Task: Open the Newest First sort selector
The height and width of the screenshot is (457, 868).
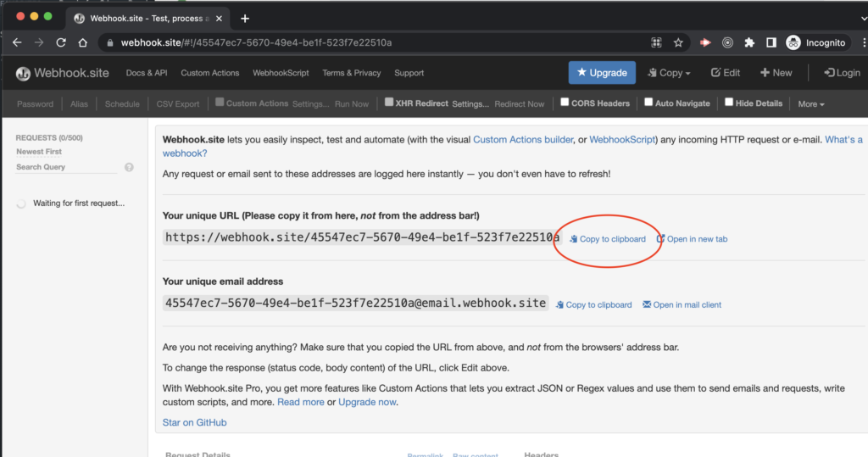Action: [39, 151]
